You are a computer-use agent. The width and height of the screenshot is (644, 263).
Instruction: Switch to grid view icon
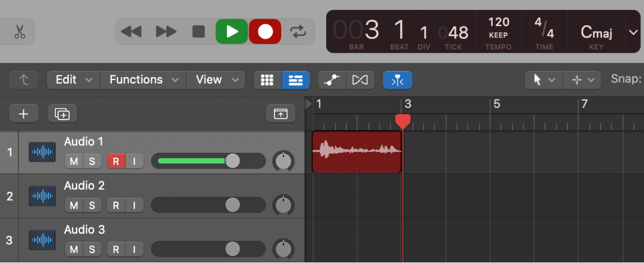tap(267, 80)
